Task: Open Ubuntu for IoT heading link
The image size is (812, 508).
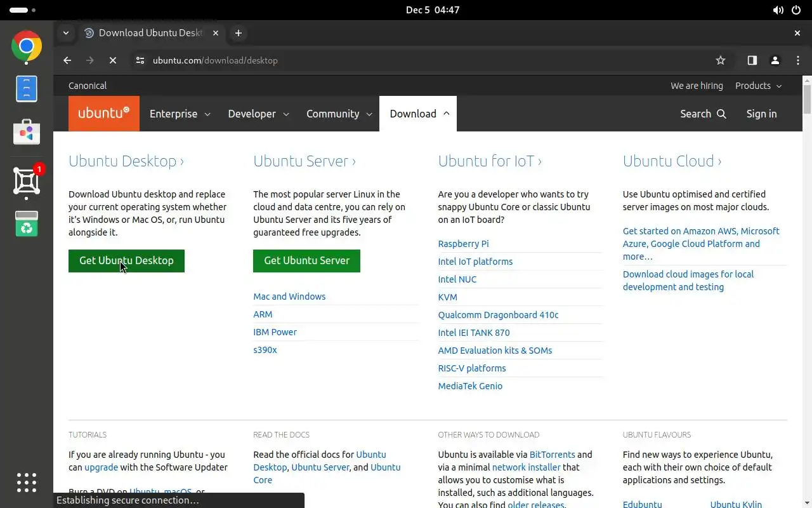Action: click(x=490, y=161)
